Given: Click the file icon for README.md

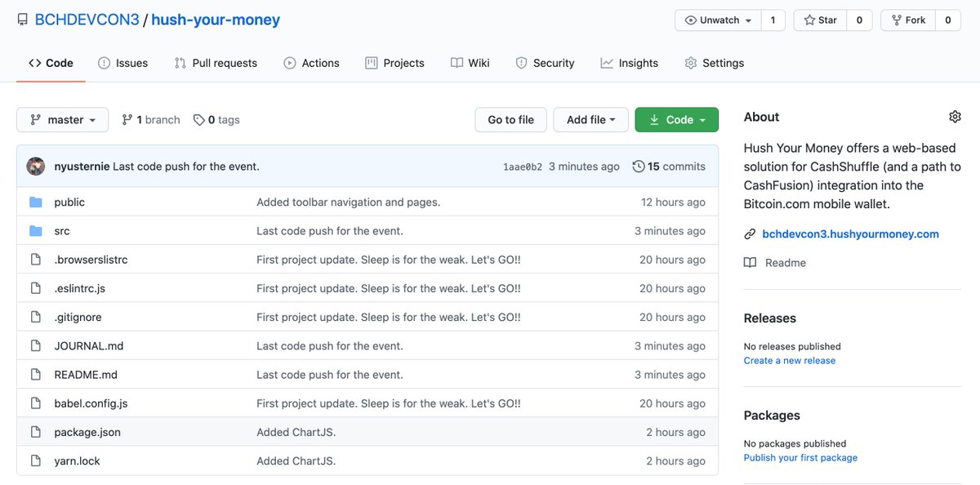Looking at the screenshot, I should tap(36, 375).
